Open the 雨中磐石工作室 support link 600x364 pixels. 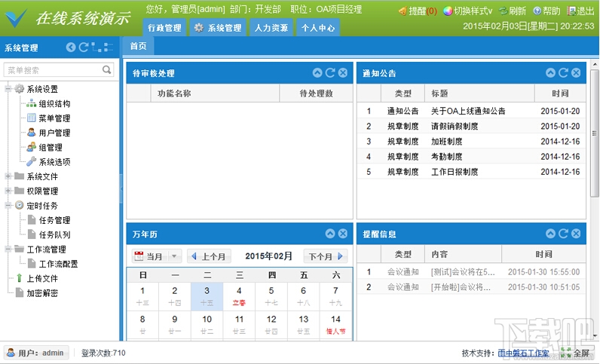pos(523,353)
